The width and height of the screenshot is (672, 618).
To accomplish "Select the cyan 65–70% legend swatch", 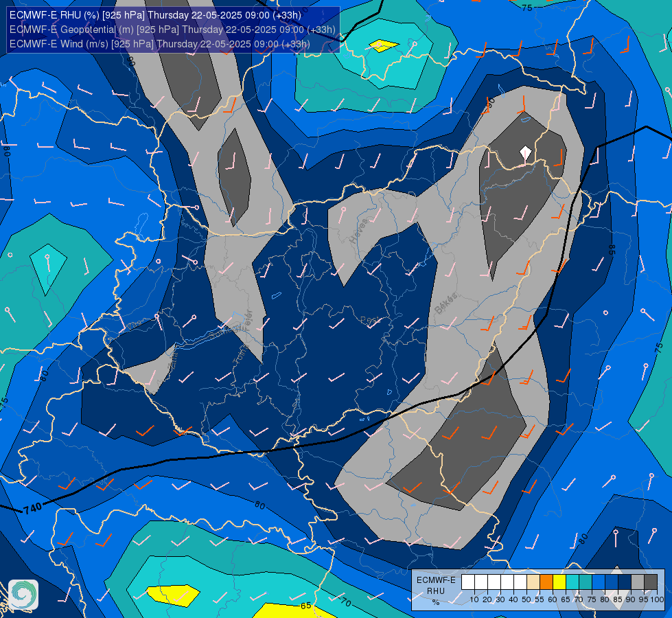I will click(572, 582).
